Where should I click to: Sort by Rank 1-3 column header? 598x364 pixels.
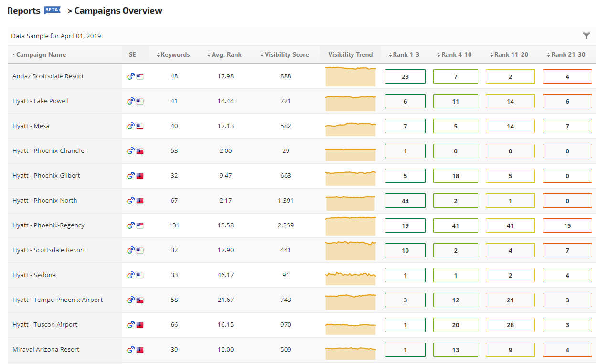click(x=406, y=54)
